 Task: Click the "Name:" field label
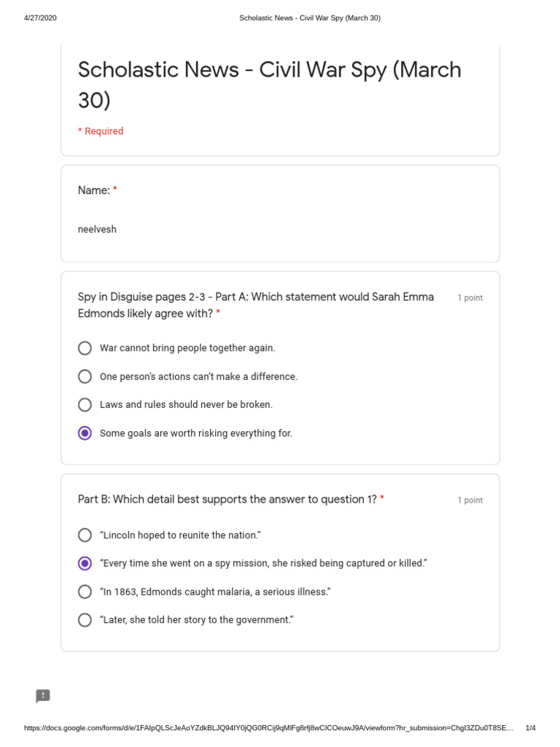click(x=94, y=190)
